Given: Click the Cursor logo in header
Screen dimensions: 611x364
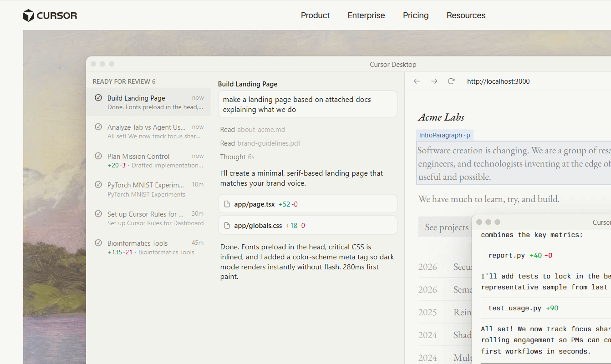Looking at the screenshot, I should tap(50, 15).
